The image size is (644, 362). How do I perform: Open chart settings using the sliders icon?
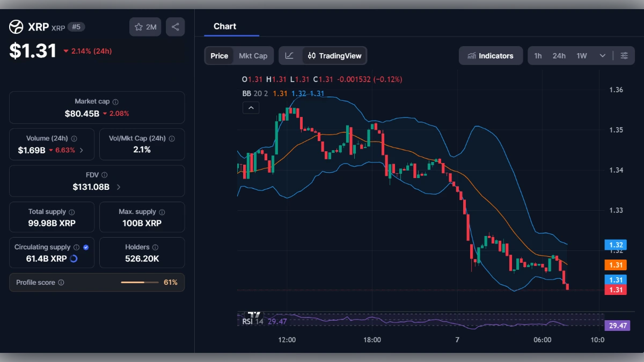pos(624,55)
